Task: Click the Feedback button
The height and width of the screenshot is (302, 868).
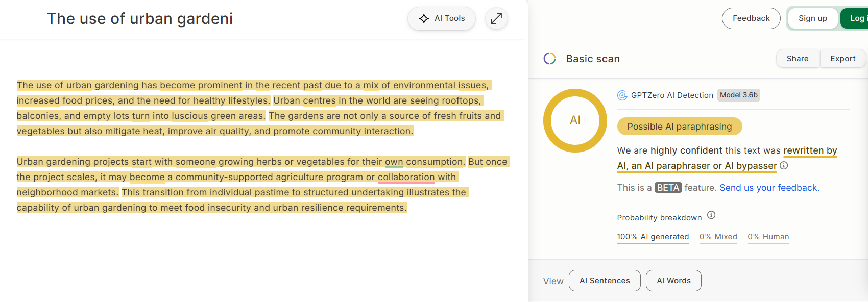Action: pos(751,18)
